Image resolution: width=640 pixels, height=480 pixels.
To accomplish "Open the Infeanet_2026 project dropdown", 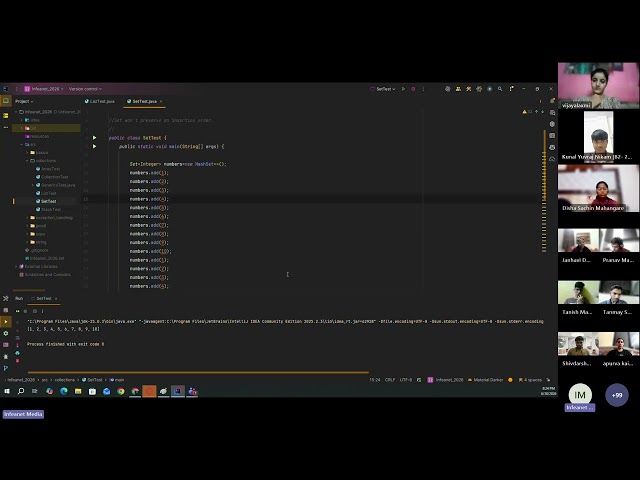I will [x=44, y=89].
